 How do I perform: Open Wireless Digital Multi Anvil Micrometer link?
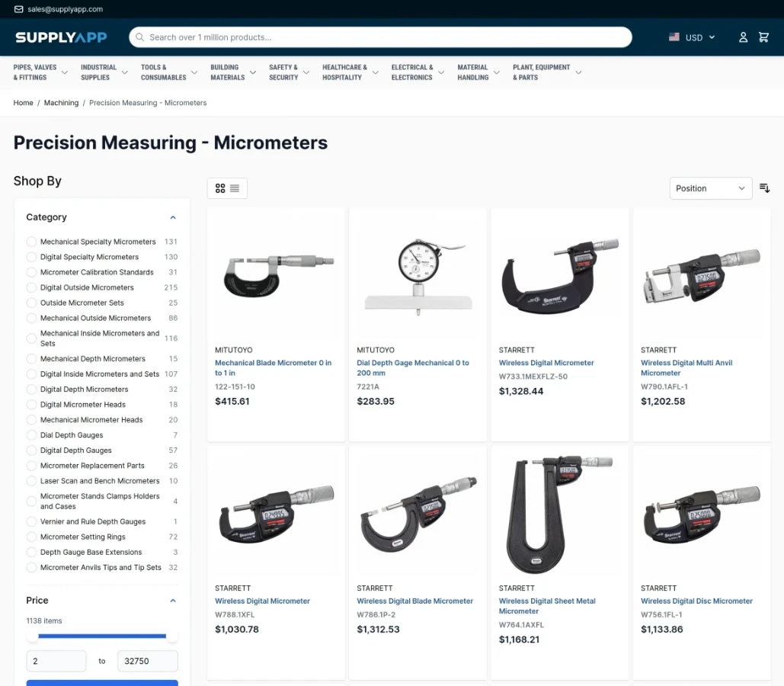[x=686, y=367]
